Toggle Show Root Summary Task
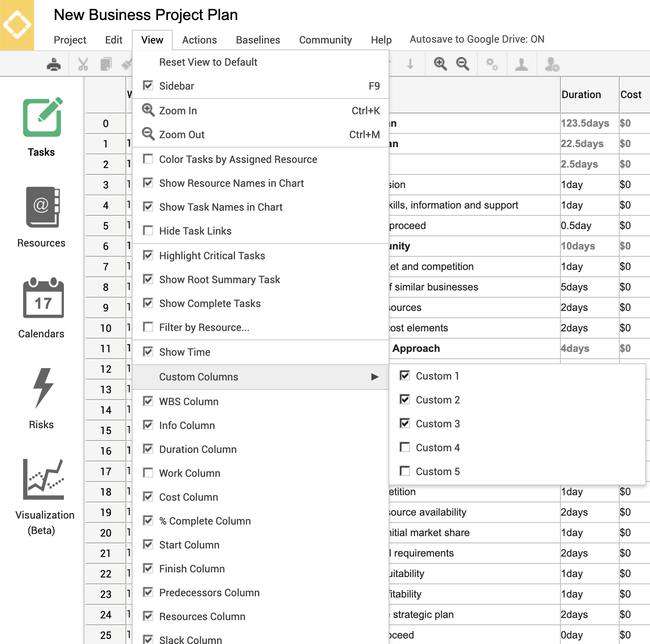This screenshot has width=650, height=644. [148, 279]
